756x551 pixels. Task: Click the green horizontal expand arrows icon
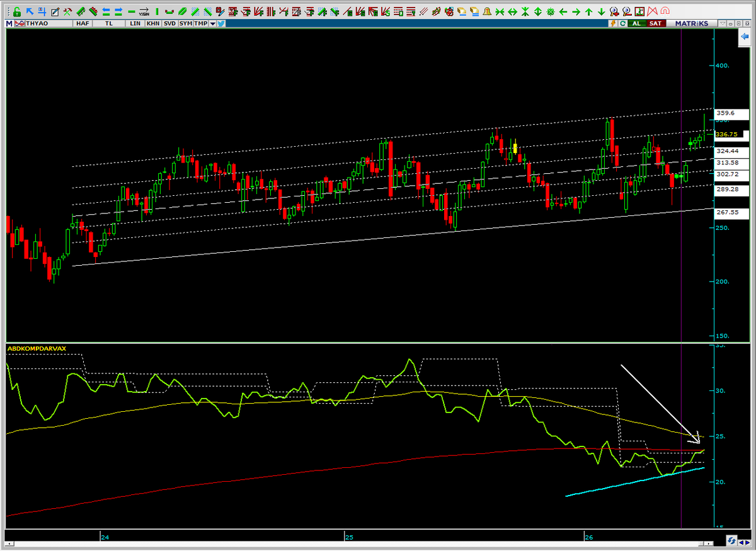click(x=512, y=12)
